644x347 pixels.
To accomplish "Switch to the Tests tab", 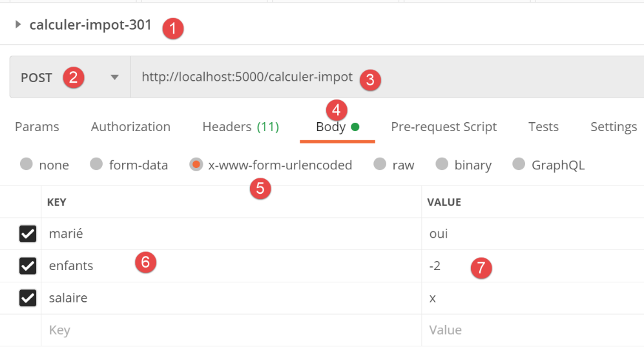I will (x=543, y=127).
